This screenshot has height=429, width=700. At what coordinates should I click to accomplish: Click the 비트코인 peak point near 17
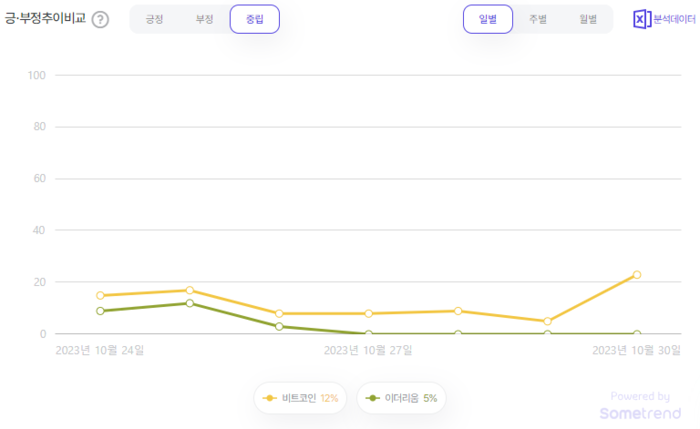189,290
